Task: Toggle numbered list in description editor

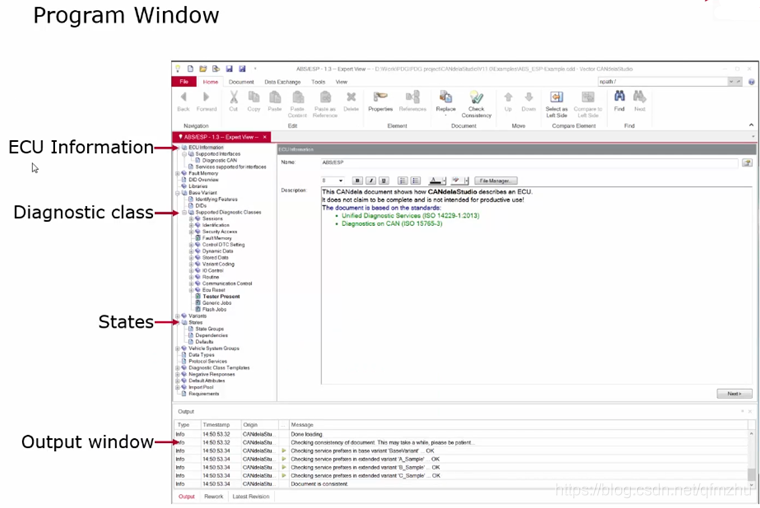Action: tap(402, 180)
